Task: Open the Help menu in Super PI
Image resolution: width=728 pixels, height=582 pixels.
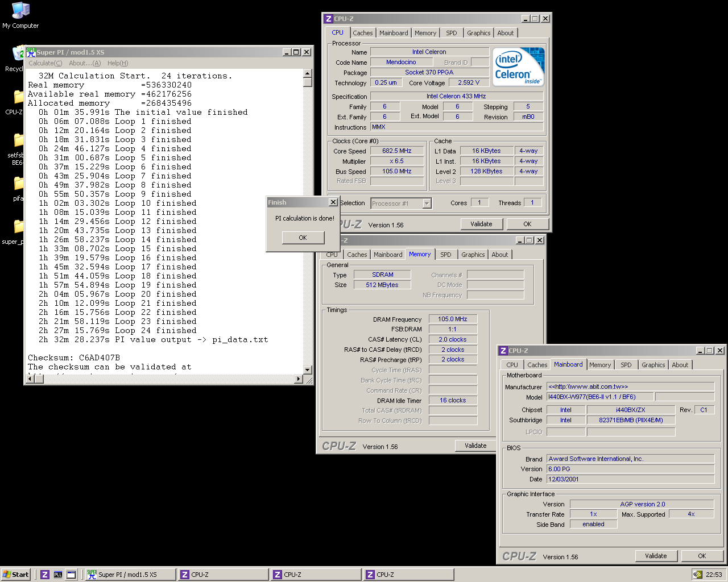Action: (x=118, y=63)
